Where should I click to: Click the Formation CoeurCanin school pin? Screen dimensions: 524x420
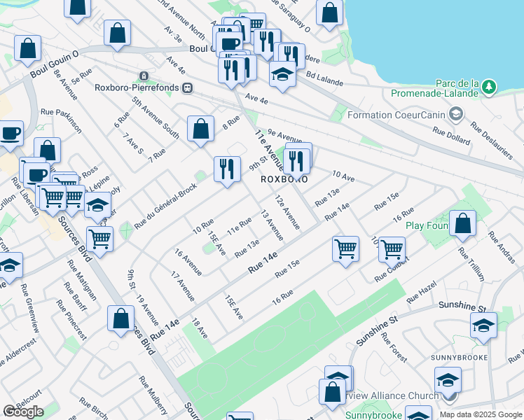tap(456, 115)
